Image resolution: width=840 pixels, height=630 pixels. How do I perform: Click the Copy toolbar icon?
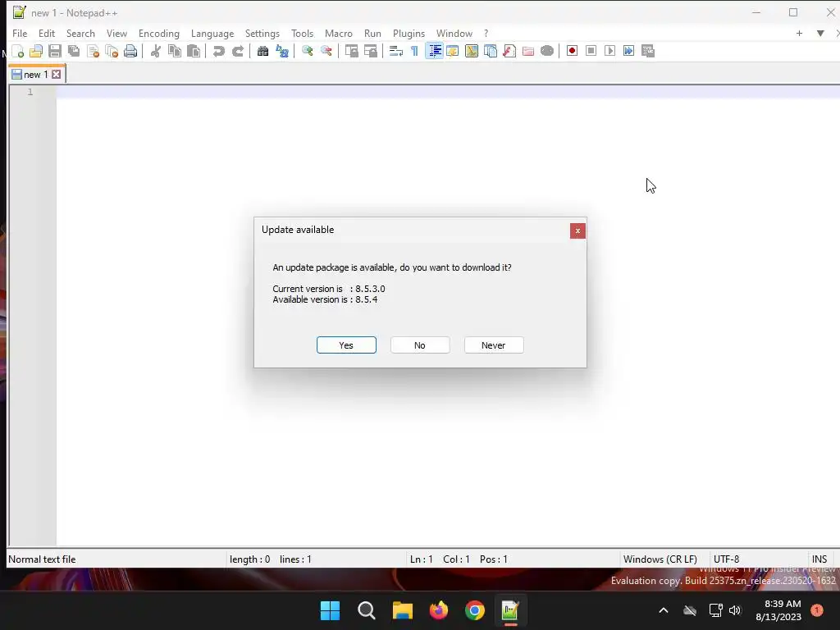pos(174,51)
